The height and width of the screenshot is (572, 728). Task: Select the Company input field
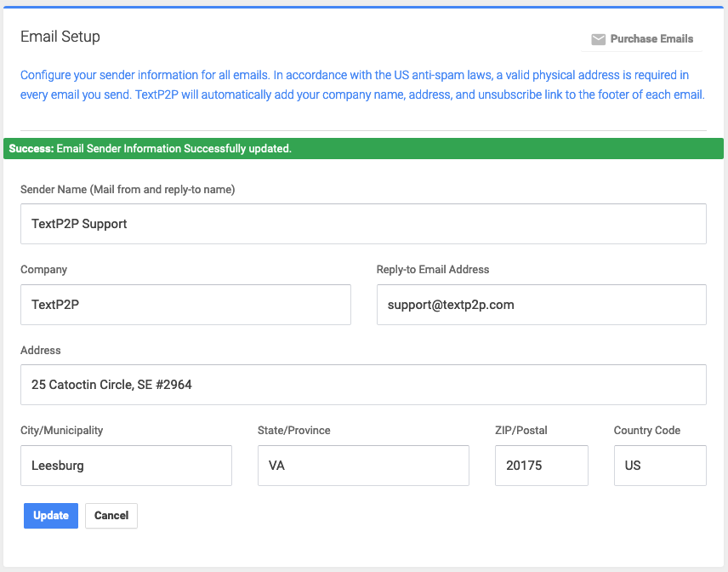click(185, 305)
